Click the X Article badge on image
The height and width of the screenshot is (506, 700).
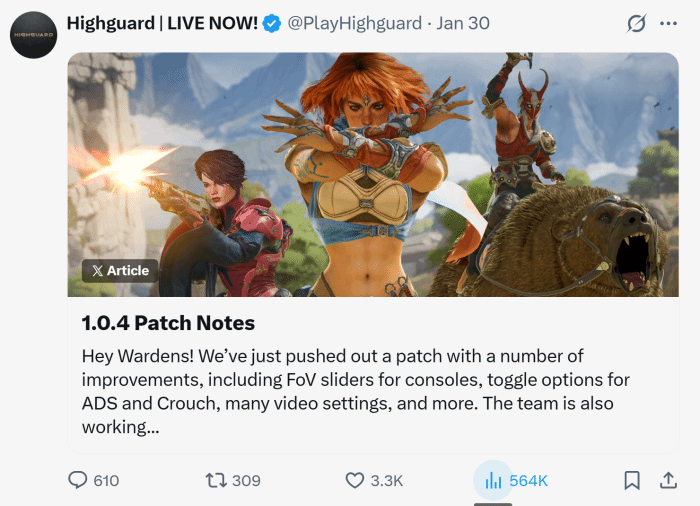coord(120,271)
